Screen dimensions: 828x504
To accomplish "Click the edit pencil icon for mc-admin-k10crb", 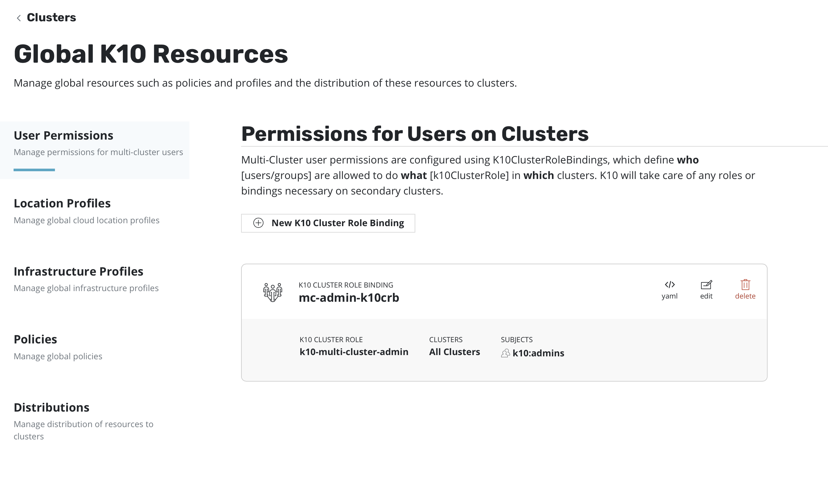I will (x=706, y=285).
